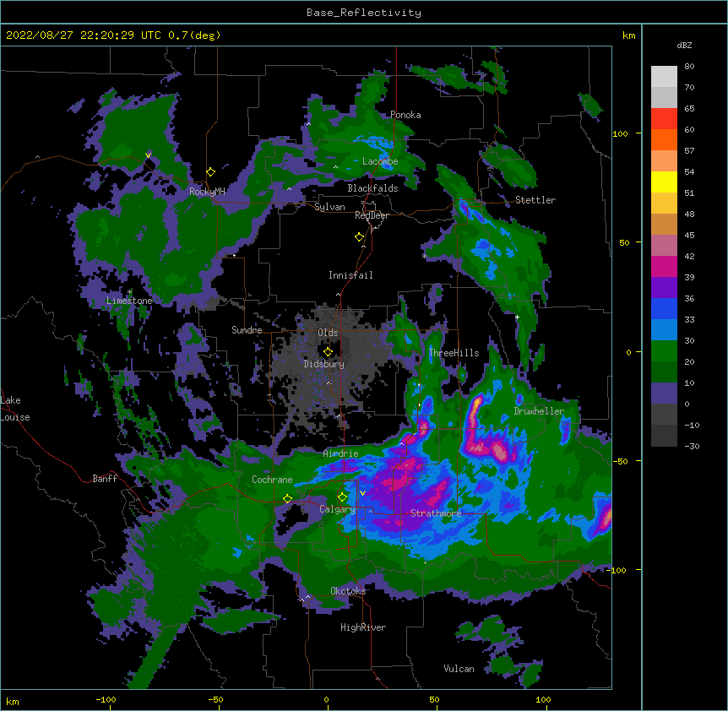Select the -30 value in the dBZ legend

click(692, 447)
